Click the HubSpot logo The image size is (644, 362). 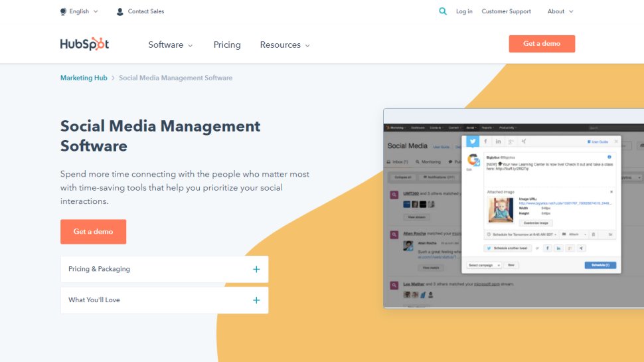point(84,44)
